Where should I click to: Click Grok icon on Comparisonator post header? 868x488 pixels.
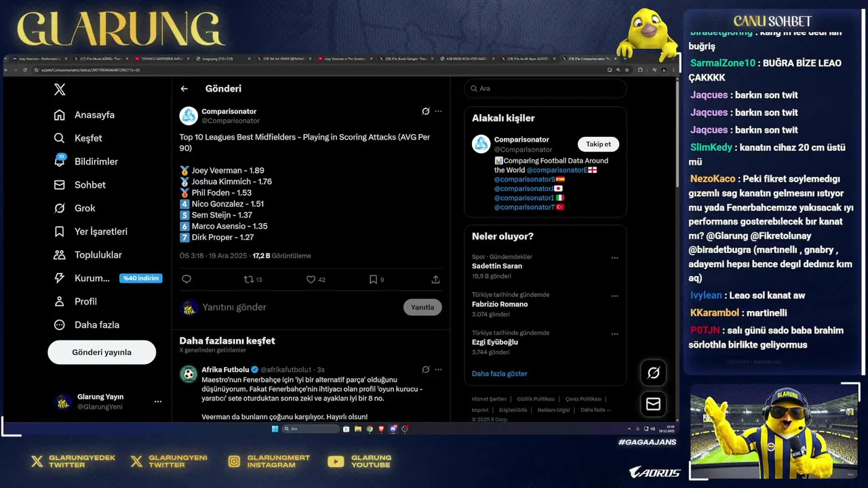[425, 111]
